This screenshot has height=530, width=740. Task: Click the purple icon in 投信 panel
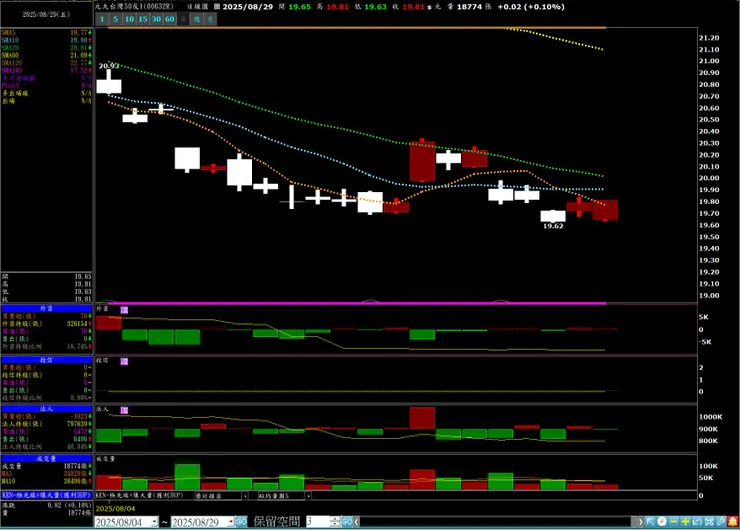[x=124, y=361]
